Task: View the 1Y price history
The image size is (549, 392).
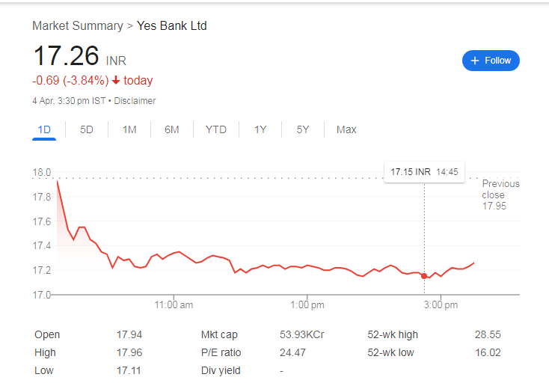Action: point(260,129)
